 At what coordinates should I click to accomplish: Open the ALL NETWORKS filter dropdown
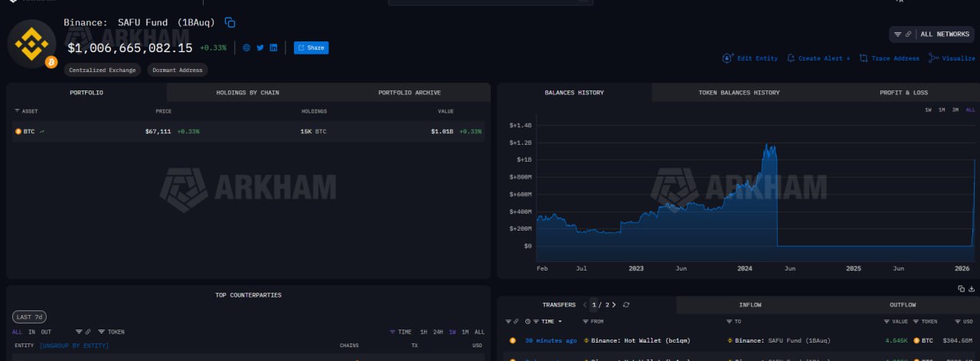933,34
